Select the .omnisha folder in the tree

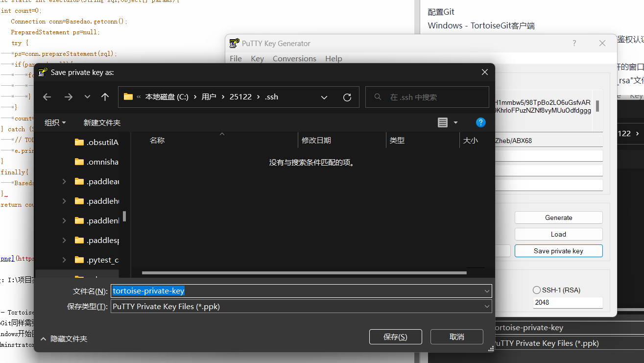(96, 162)
